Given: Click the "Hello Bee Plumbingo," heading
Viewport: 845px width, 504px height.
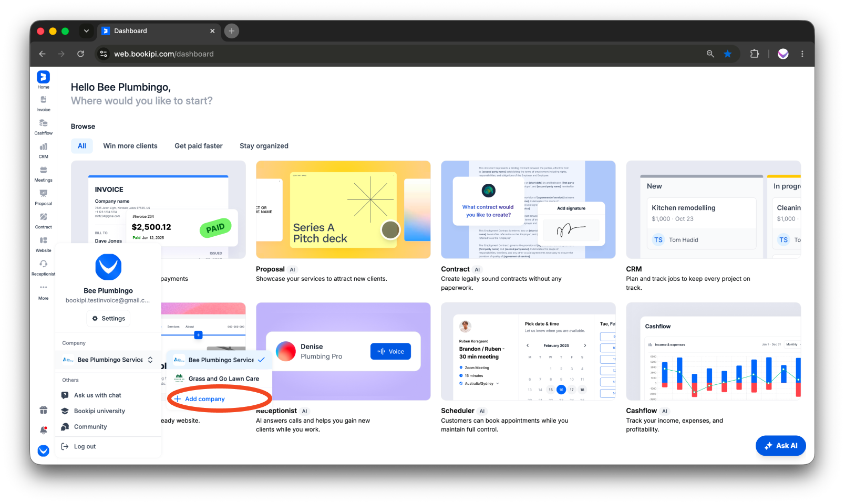Looking at the screenshot, I should pos(121,87).
